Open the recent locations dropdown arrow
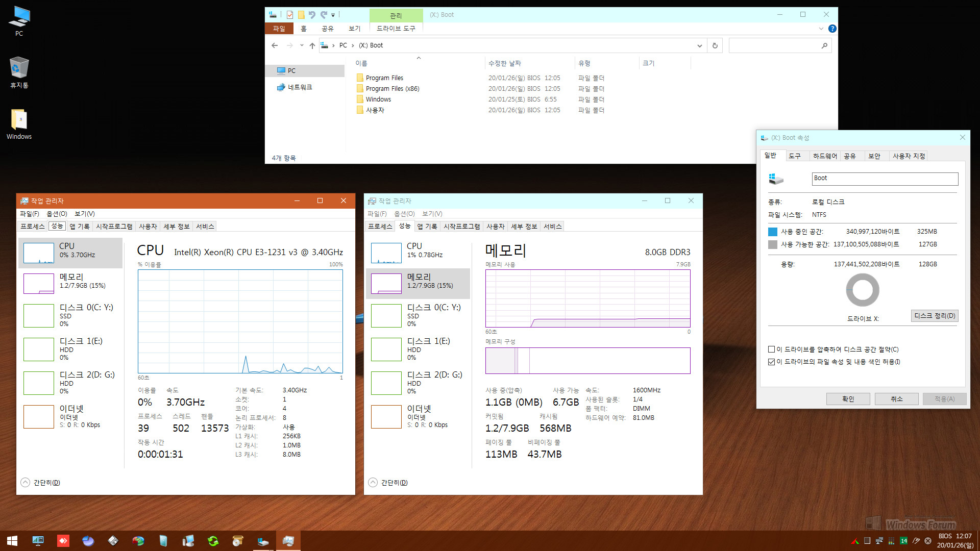Viewport: 980px width, 551px height. point(302,45)
